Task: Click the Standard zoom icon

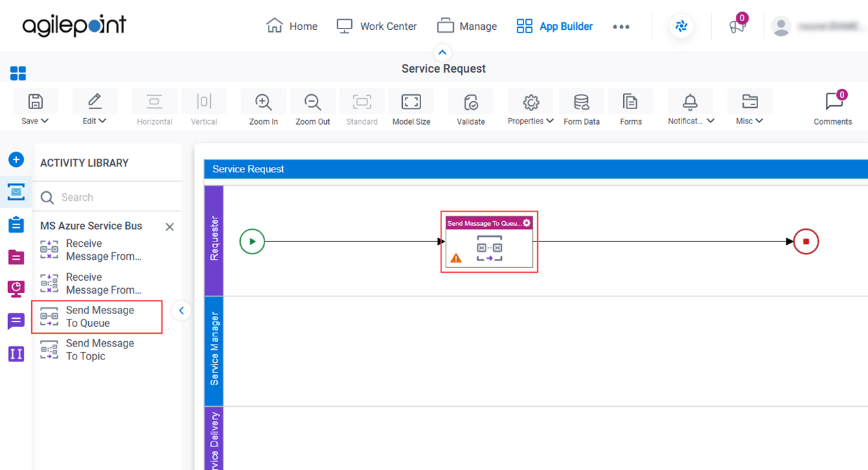Action: (362, 102)
